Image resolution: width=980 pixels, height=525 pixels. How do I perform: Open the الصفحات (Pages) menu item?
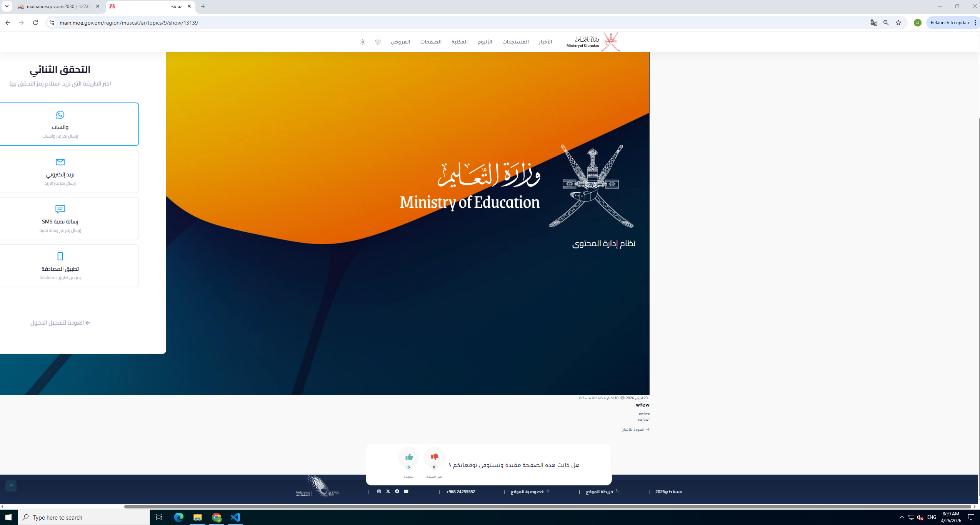430,42
